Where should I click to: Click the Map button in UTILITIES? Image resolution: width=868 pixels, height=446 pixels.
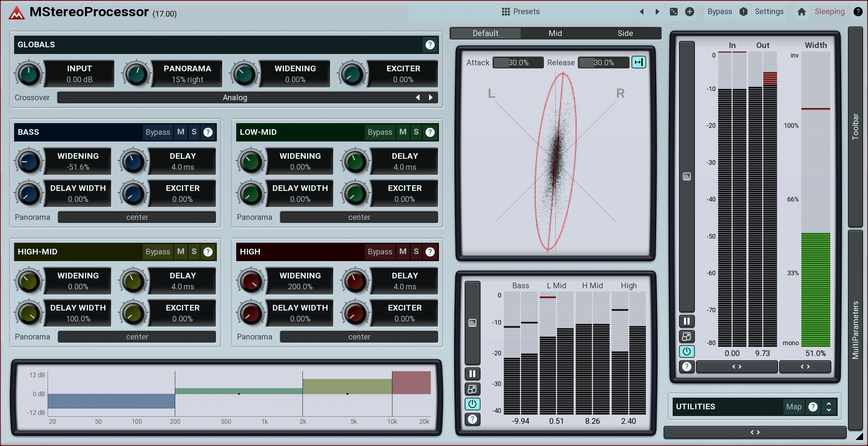pyautogui.click(x=794, y=406)
